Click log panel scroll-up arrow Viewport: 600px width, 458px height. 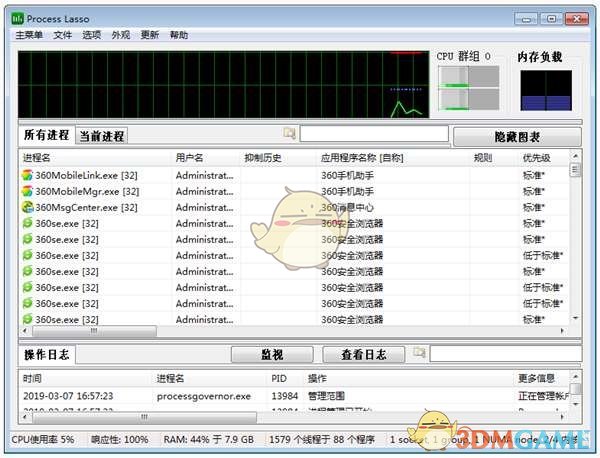(x=576, y=377)
